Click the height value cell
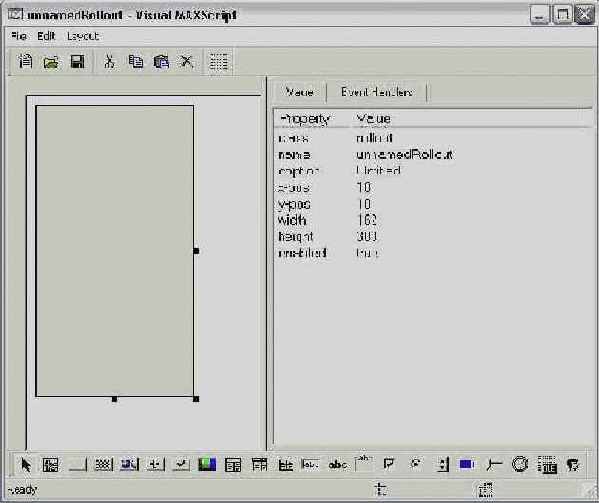Viewport: 599px width, 503px height. pos(367,236)
